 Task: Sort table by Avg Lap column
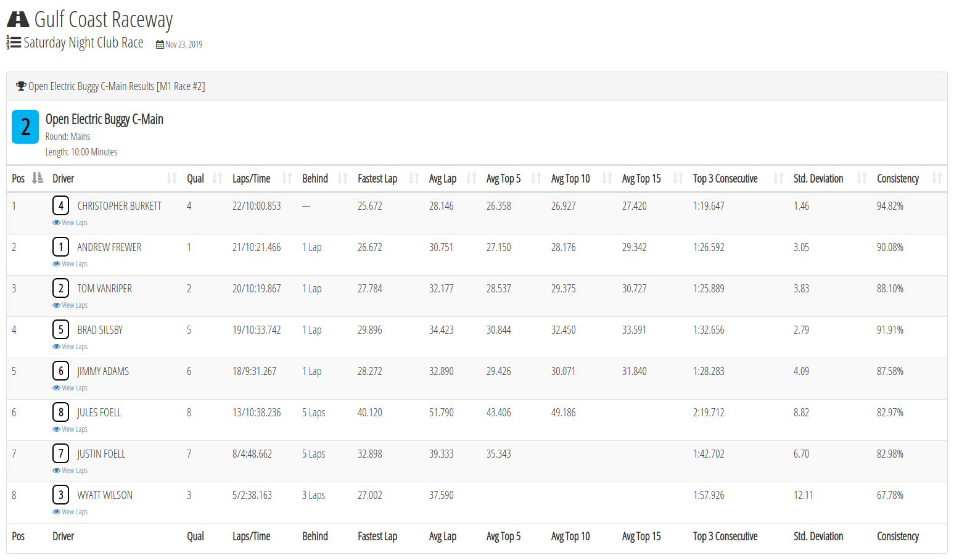tap(453, 178)
